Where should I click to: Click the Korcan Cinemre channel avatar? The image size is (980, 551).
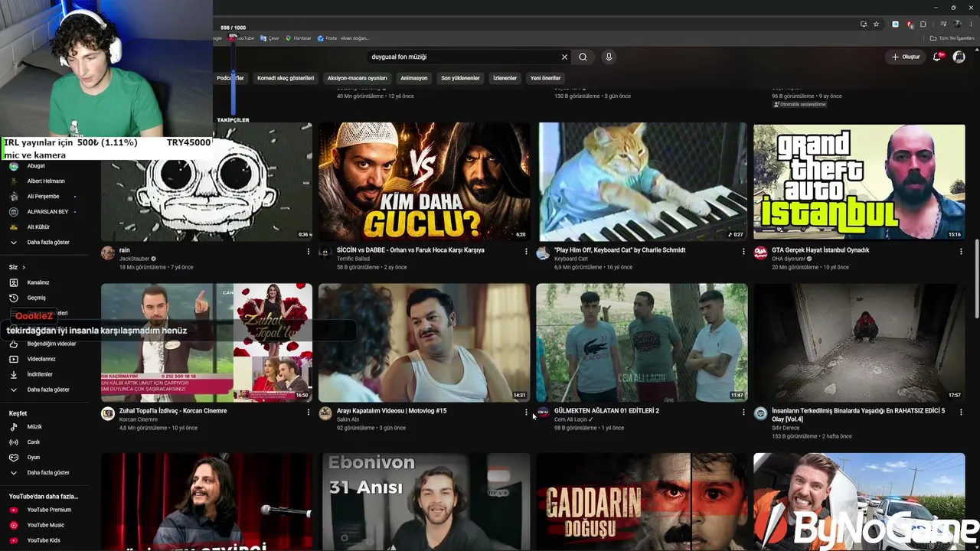108,414
